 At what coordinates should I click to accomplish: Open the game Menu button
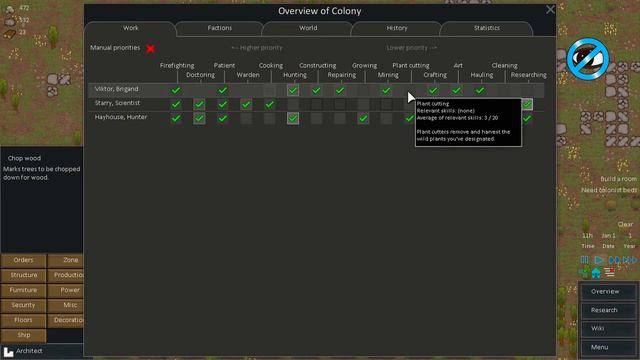click(x=609, y=347)
